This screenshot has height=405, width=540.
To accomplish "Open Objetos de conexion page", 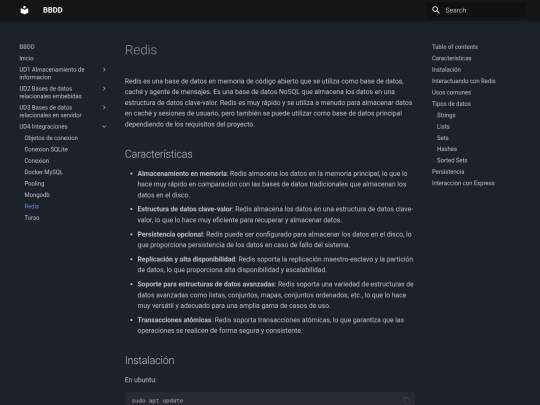I will [x=51, y=138].
